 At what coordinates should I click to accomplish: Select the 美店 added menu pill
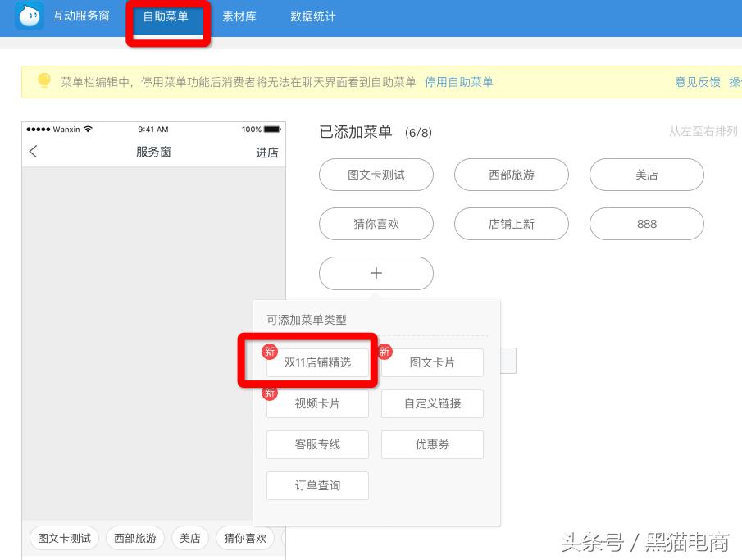646,175
